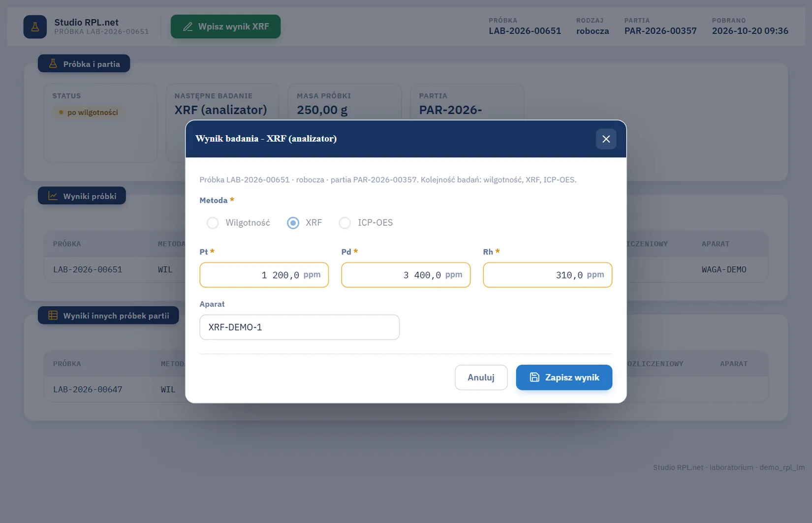The height and width of the screenshot is (523, 812).
Task: Click the pencil icon in Wpisz wynik XRF
Action: 187,27
